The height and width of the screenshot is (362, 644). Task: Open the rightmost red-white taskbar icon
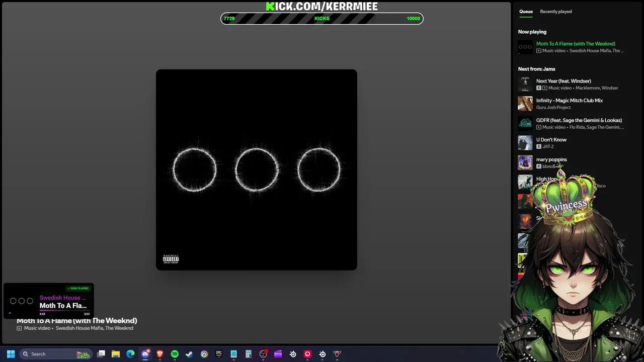pyautogui.click(x=337, y=354)
